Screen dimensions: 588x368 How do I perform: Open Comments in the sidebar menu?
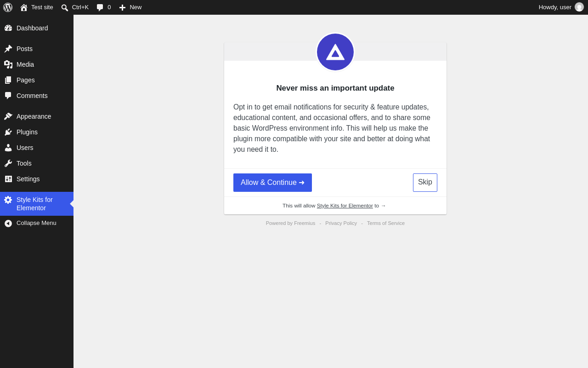pyautogui.click(x=37, y=96)
